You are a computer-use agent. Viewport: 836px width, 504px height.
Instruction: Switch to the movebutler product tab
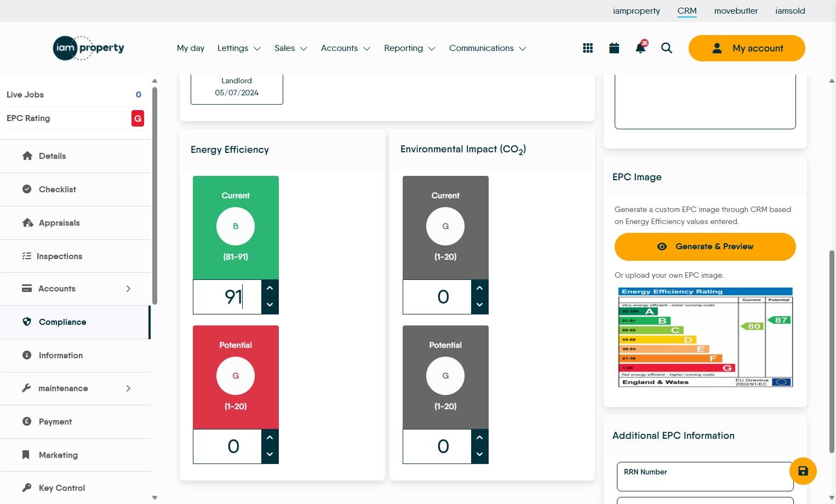click(736, 11)
